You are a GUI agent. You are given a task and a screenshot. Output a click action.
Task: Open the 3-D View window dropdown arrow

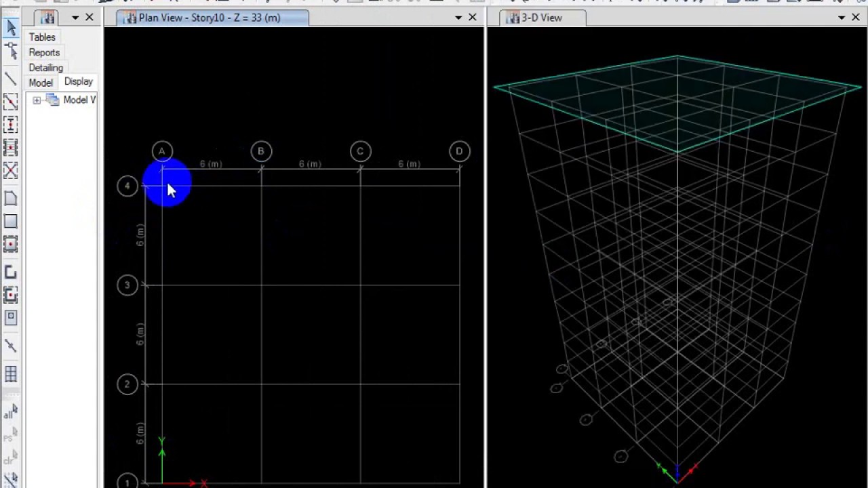[x=842, y=18]
